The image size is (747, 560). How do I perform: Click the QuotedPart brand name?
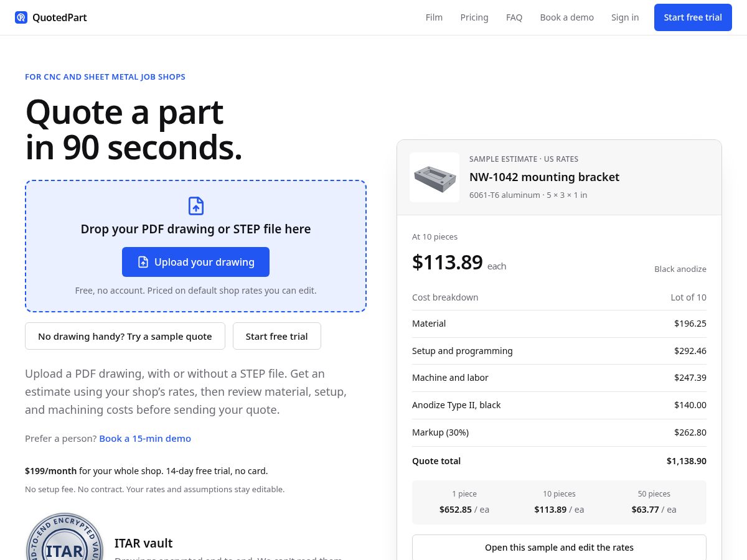(60, 17)
